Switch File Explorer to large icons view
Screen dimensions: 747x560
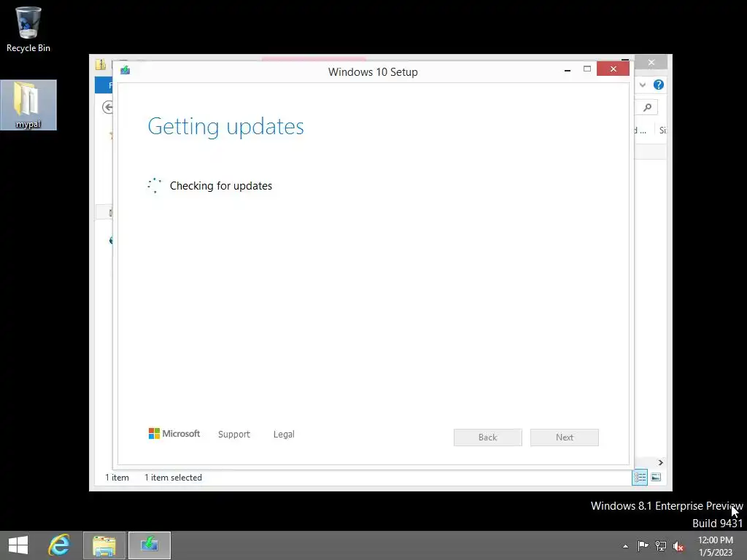[x=656, y=477]
